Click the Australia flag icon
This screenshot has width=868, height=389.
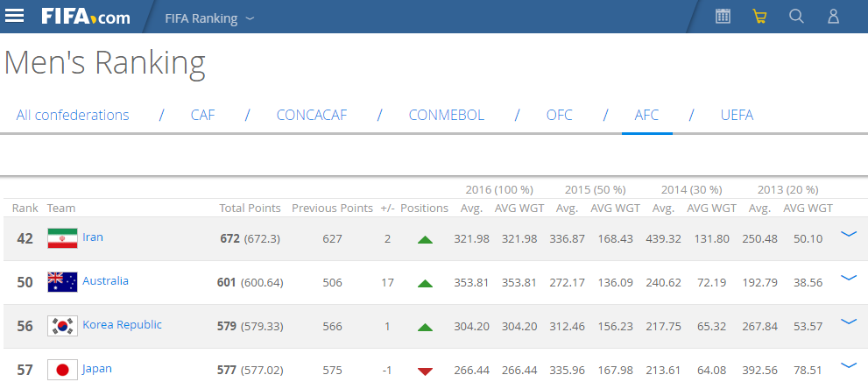click(62, 282)
